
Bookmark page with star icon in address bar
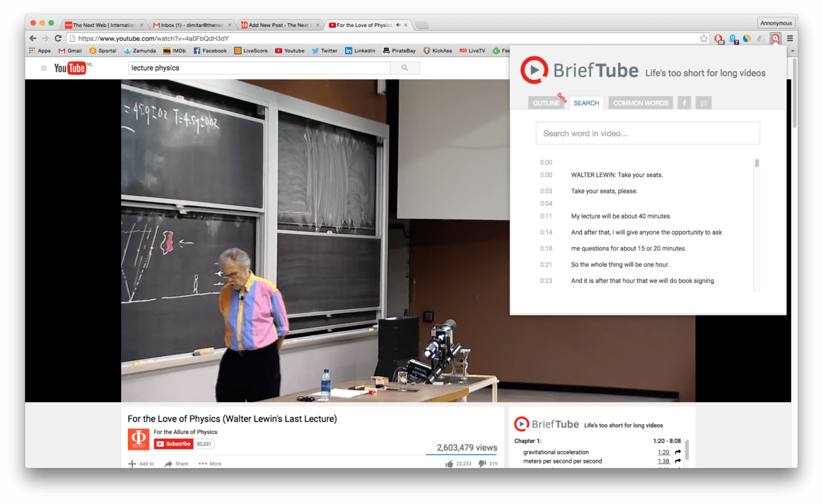coord(704,37)
